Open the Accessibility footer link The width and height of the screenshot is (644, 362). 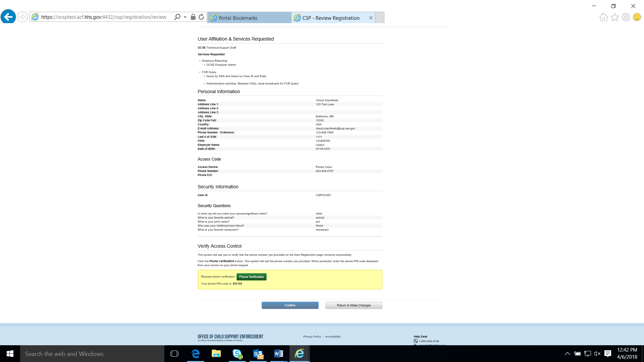point(332,337)
